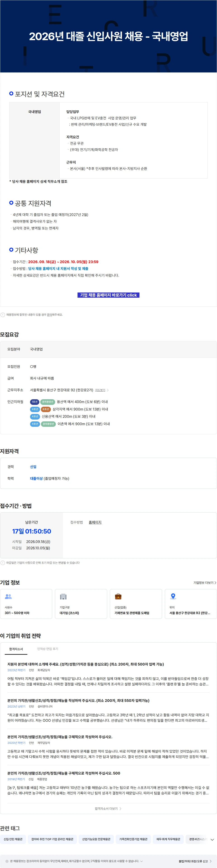Click the location pin icon for 위치

(173, 596)
